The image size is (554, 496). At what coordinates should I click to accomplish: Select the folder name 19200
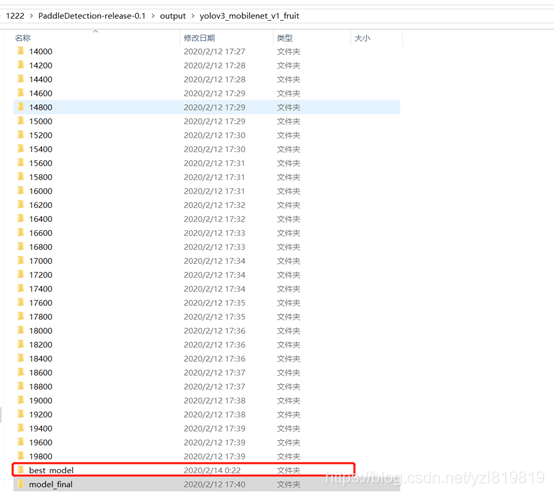pos(41,414)
